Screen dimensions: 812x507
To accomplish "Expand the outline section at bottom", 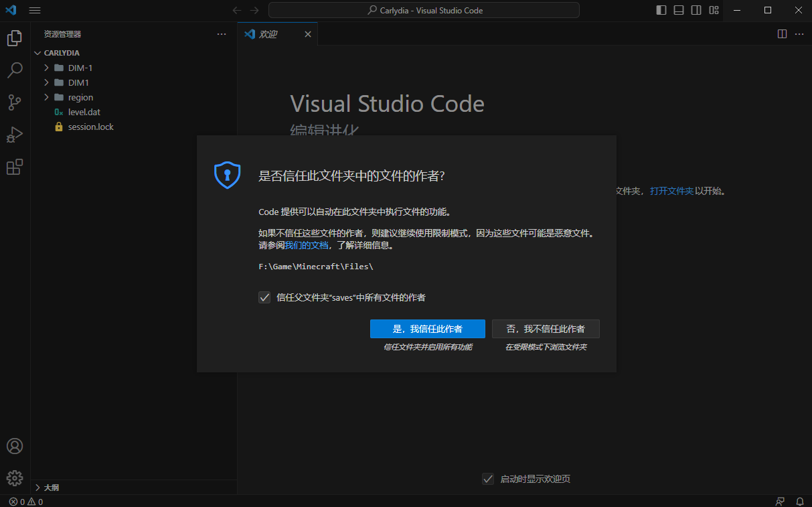I will 51,488.
